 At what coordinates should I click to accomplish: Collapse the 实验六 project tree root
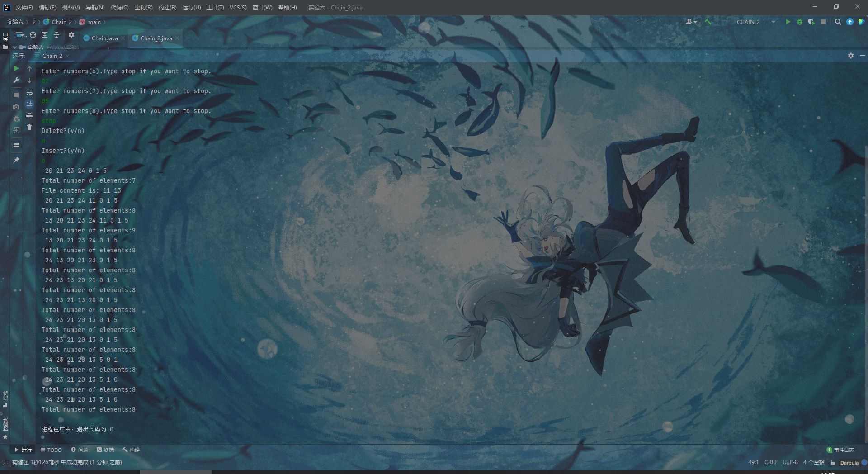click(15, 47)
